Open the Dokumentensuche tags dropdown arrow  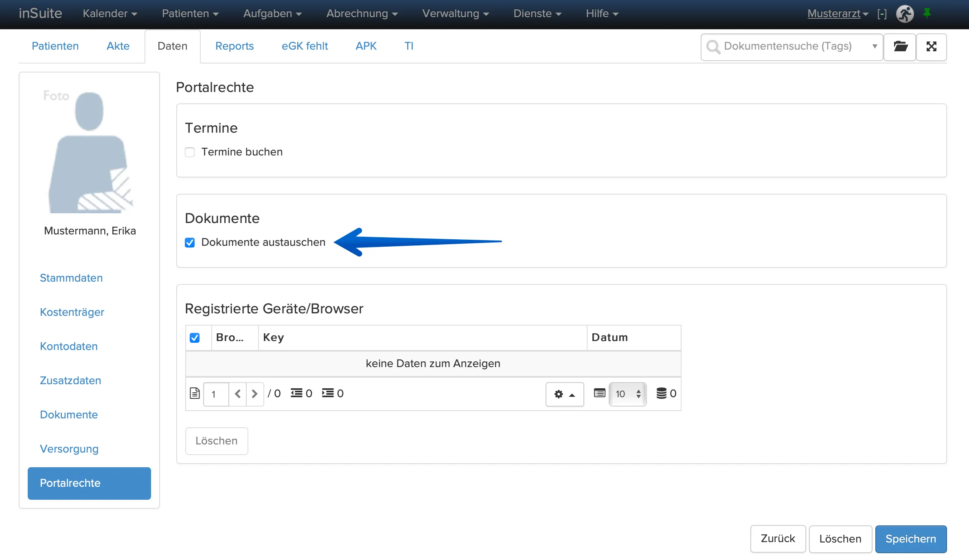[x=875, y=46]
